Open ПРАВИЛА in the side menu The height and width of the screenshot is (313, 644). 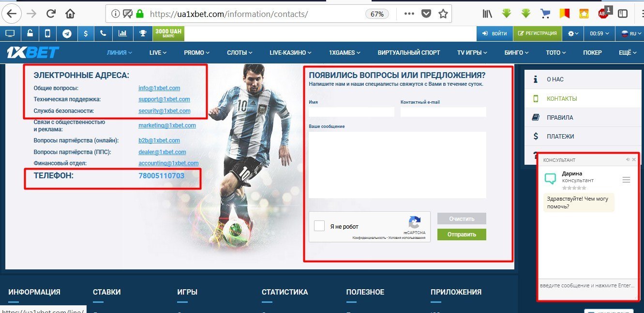click(x=583, y=117)
